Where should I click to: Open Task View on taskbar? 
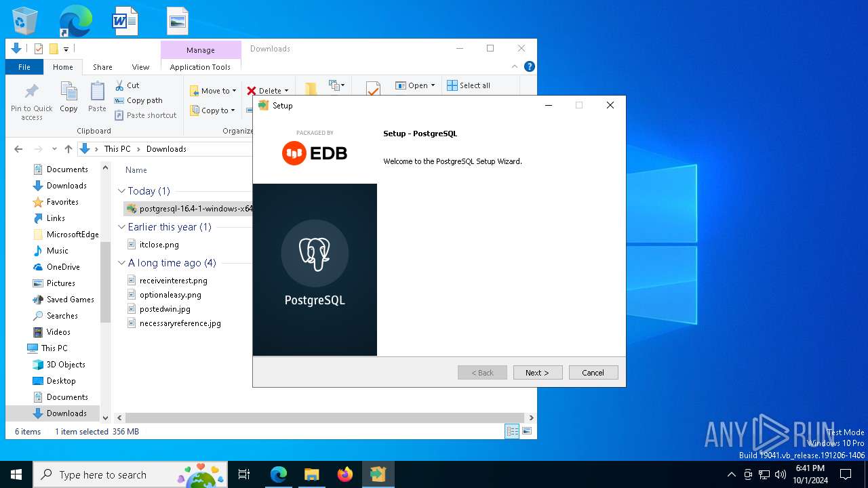coord(244,474)
